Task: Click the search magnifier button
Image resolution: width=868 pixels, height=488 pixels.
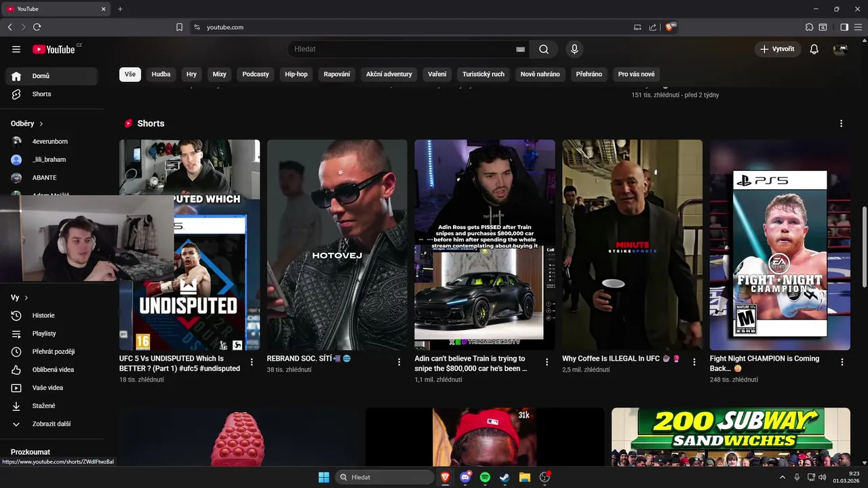Action: (x=544, y=49)
